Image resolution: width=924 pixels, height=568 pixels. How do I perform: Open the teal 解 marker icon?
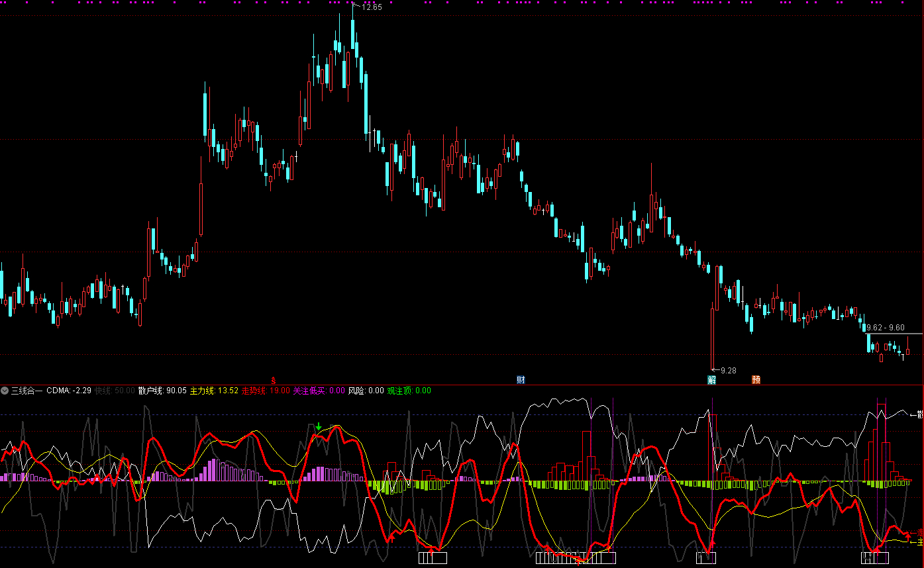711,380
